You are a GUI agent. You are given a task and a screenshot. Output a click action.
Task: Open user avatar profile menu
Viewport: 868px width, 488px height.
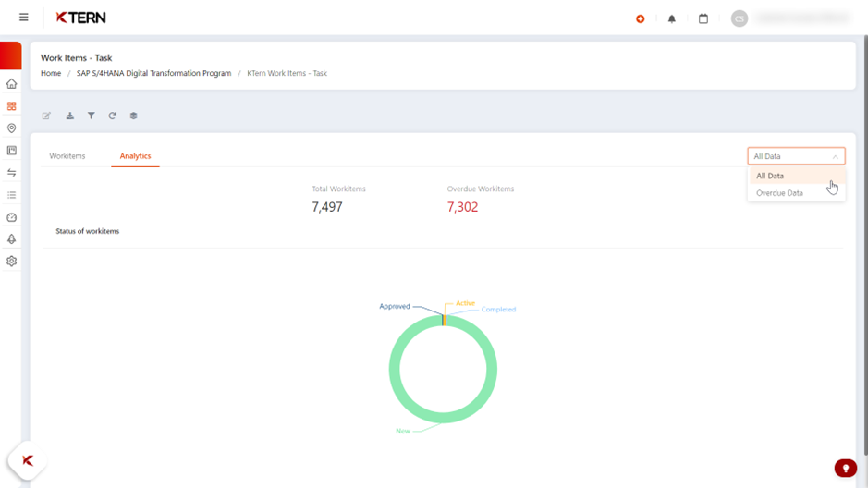pyautogui.click(x=739, y=18)
